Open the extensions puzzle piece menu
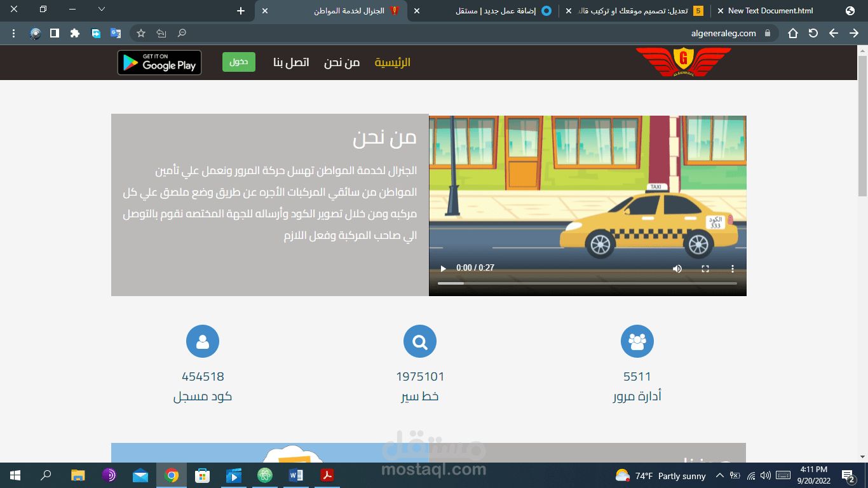 coord(75,33)
